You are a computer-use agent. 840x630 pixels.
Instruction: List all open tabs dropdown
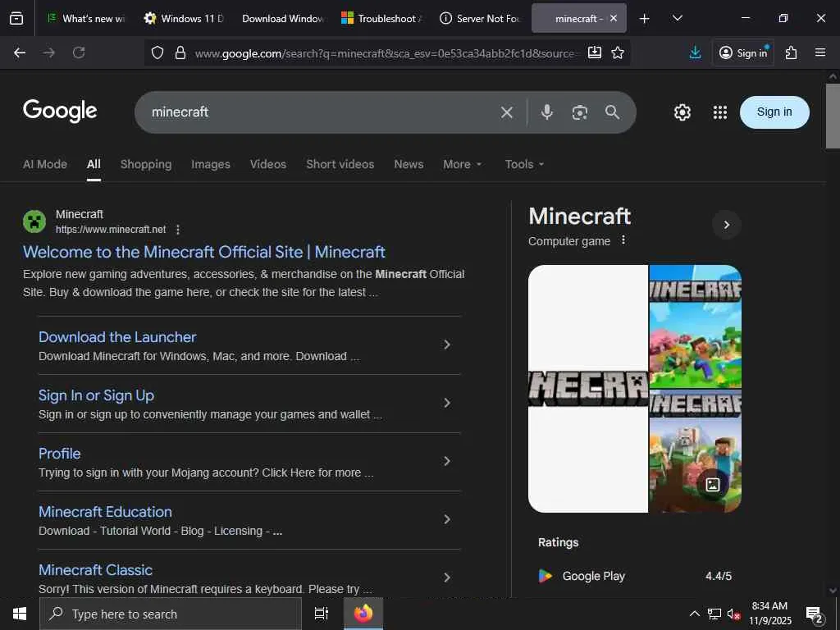pyautogui.click(x=677, y=18)
